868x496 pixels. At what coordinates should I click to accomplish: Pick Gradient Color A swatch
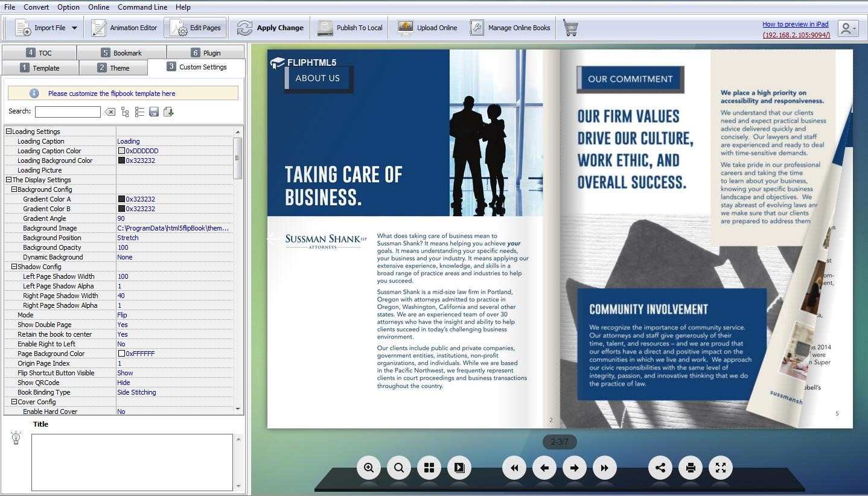121,199
